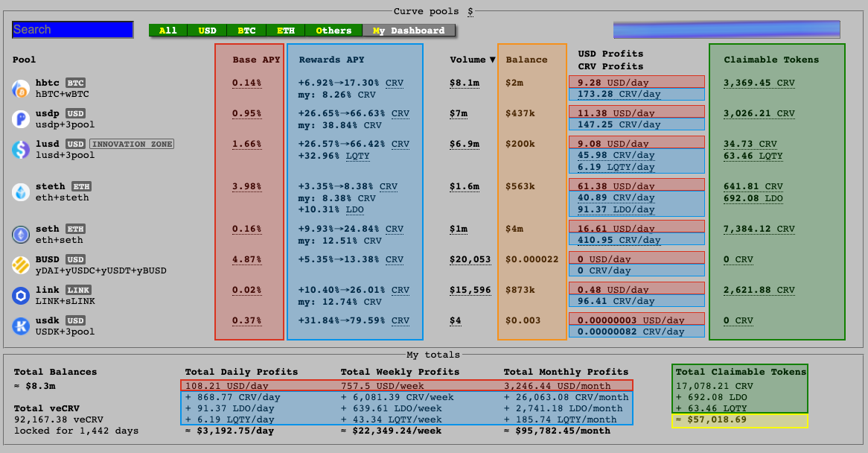Screen dimensions: 868x453
Task: Click the seth pool Ethereum icon
Action: click(x=21, y=235)
